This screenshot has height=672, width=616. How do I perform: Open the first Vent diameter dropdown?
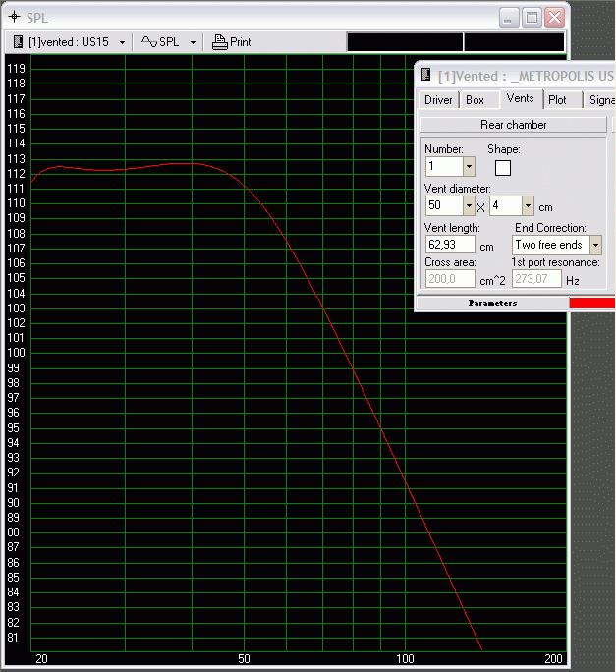point(469,206)
